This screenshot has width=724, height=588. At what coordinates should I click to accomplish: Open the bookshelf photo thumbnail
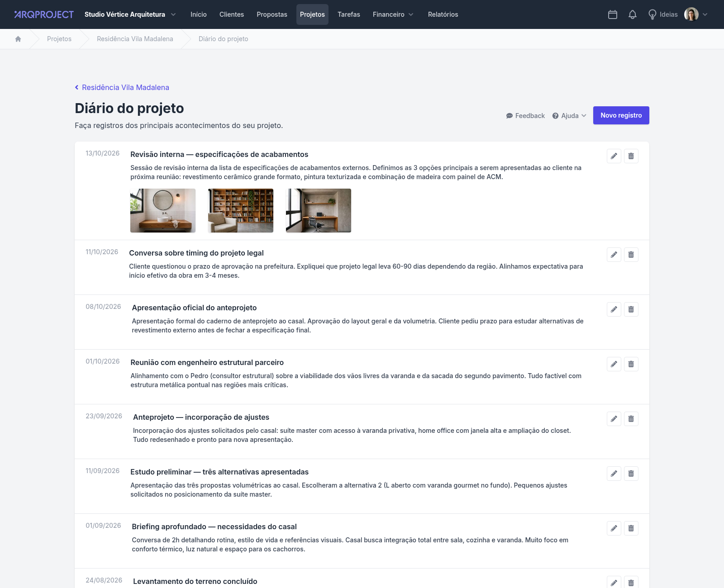241,211
